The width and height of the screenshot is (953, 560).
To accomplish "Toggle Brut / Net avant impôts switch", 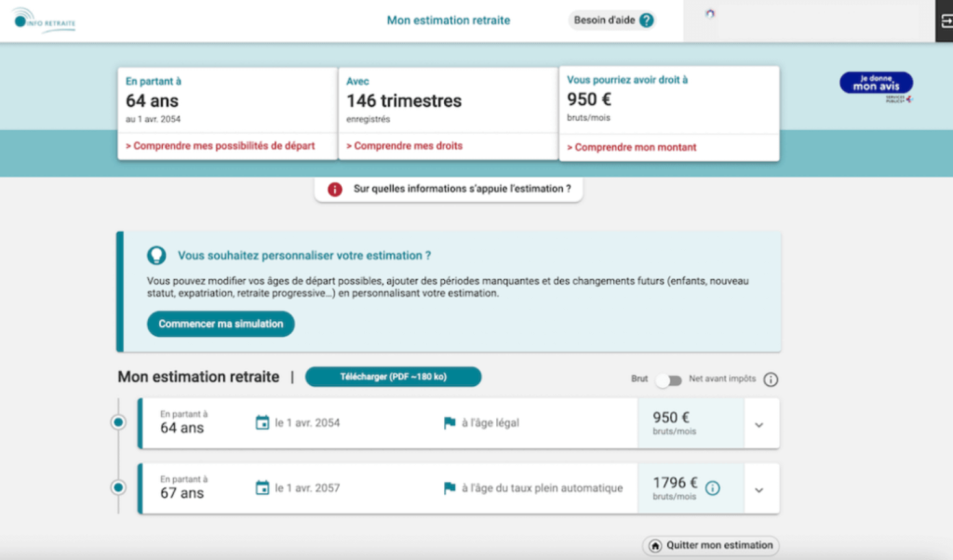I will tap(668, 380).
